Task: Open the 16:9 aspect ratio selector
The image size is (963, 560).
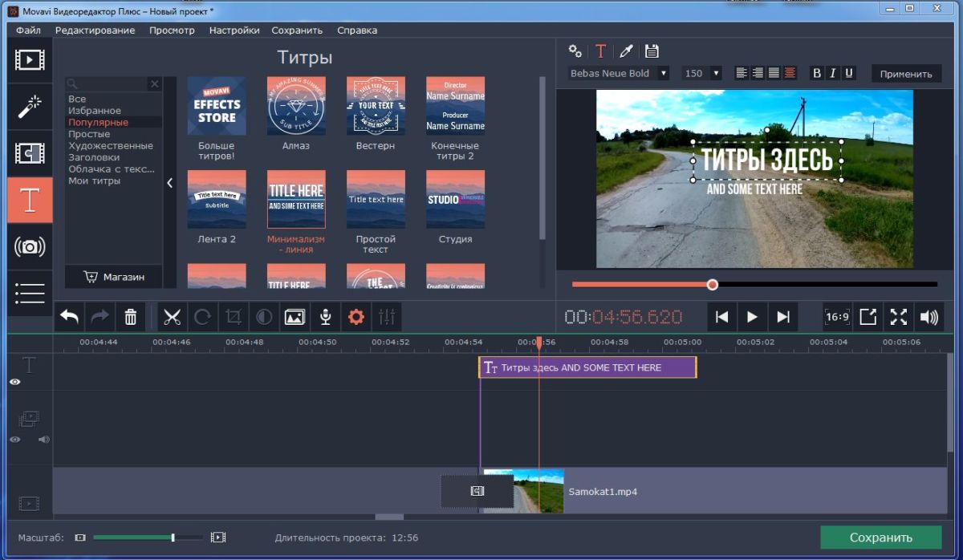Action: (837, 317)
